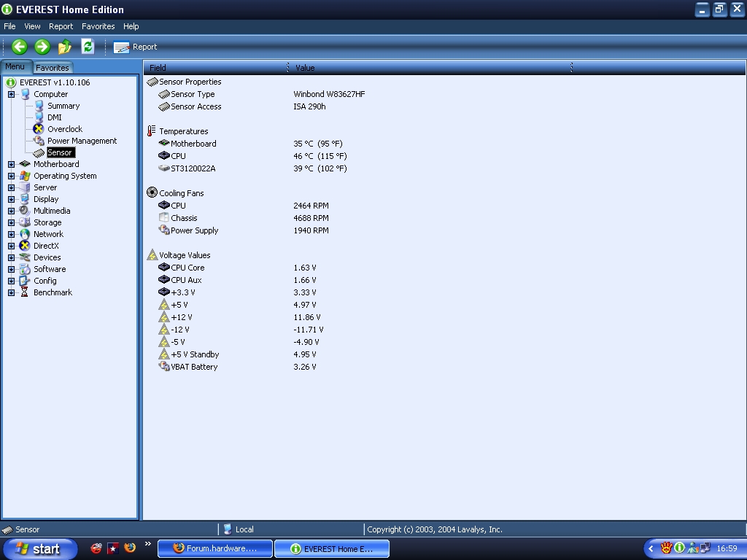Image resolution: width=747 pixels, height=560 pixels.
Task: Click the Software icon in tree
Action: [x=25, y=269]
